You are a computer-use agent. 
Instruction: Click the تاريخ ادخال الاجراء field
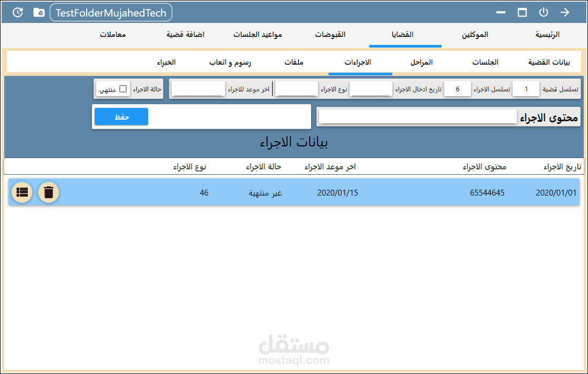[370, 89]
